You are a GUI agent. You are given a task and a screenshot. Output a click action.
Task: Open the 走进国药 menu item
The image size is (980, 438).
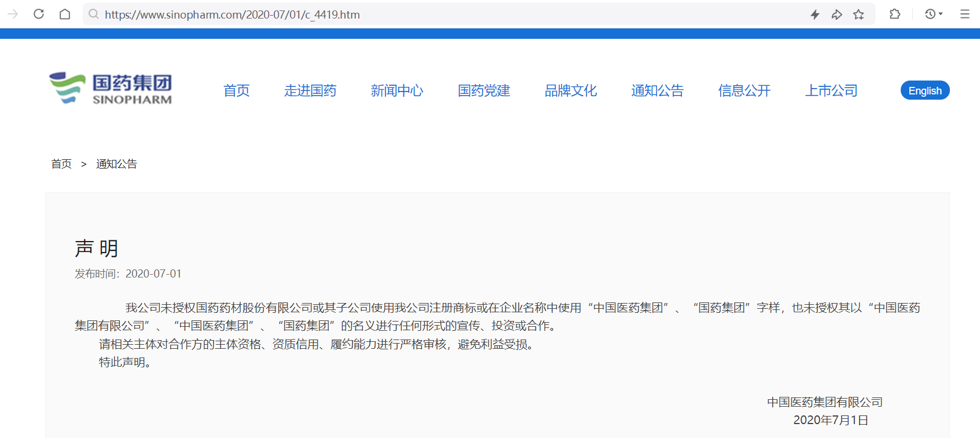point(310,90)
